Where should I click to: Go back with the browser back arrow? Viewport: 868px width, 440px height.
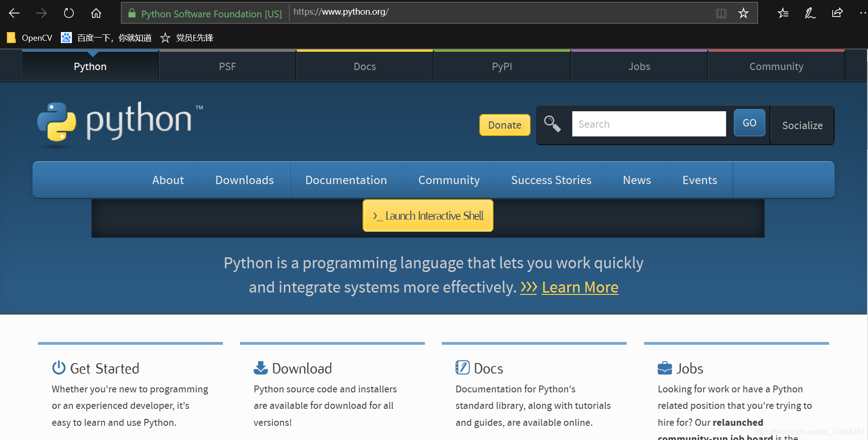click(x=14, y=13)
